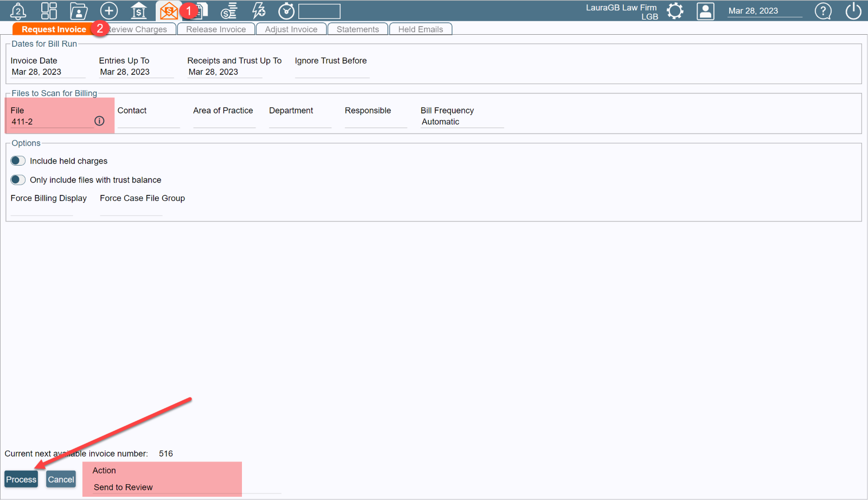Click the plus icon to add new item

(109, 10)
